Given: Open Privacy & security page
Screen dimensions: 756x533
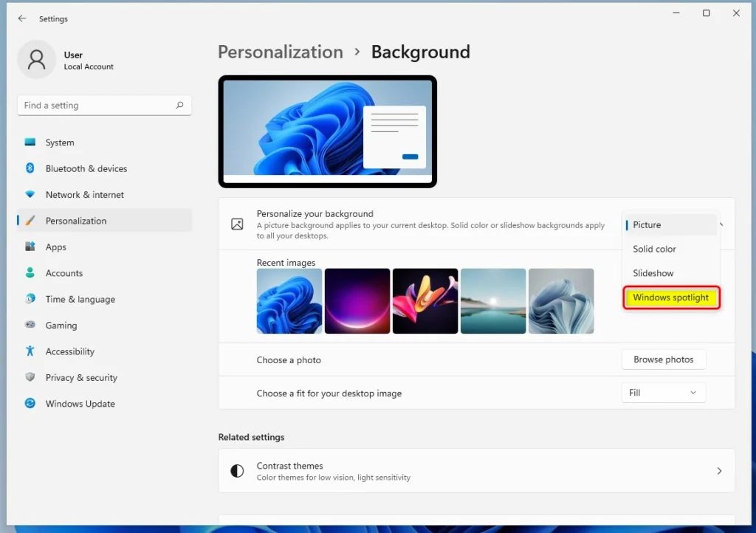Looking at the screenshot, I should [105, 376].
